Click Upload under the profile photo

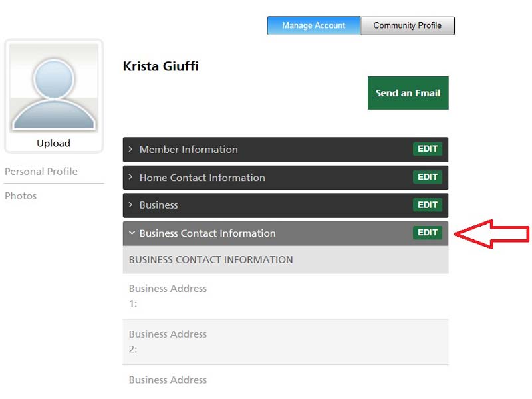tap(53, 143)
